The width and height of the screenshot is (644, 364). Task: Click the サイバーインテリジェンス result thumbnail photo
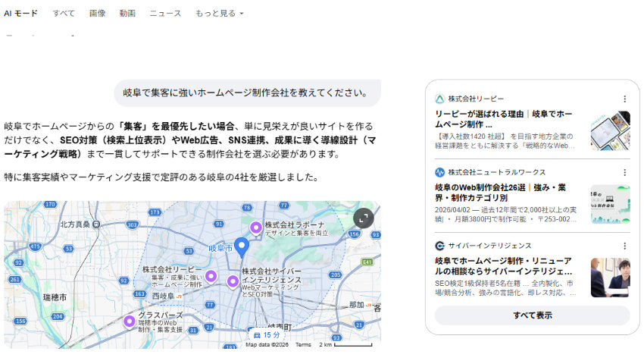click(x=611, y=278)
